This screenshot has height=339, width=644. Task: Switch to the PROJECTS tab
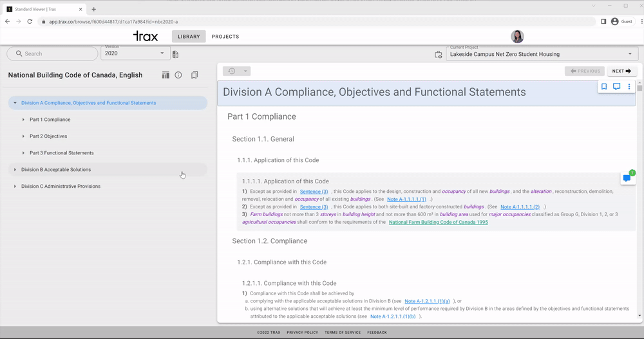[x=225, y=37]
